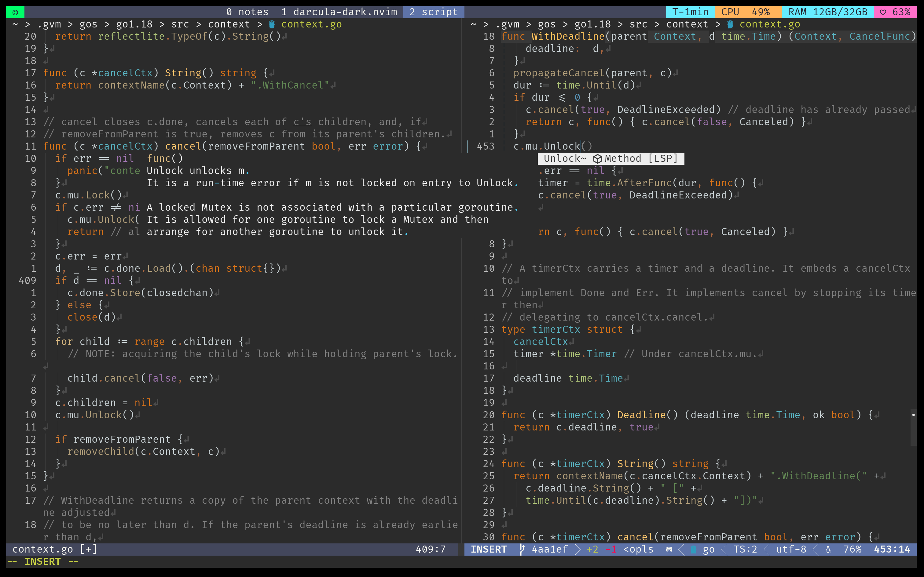Switch to the '1 darcula-dark.nvim' window tab

339,12
